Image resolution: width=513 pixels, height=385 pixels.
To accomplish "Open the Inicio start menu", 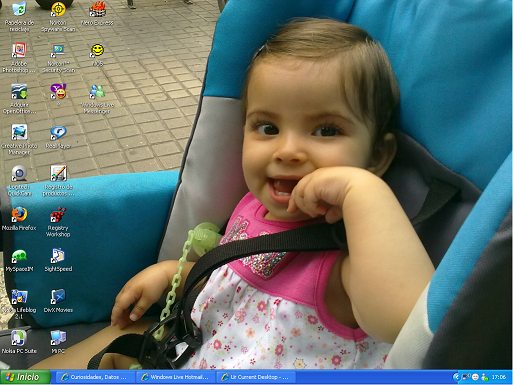I will pyautogui.click(x=25, y=377).
